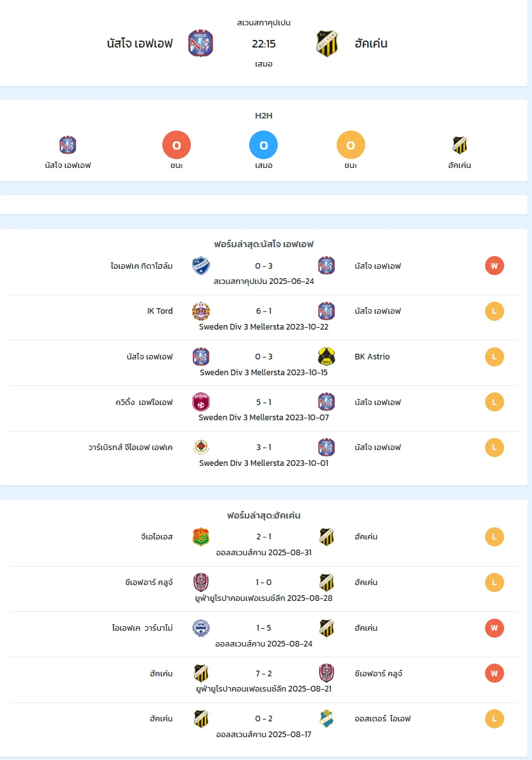Click the GAIS team logo

point(201,537)
